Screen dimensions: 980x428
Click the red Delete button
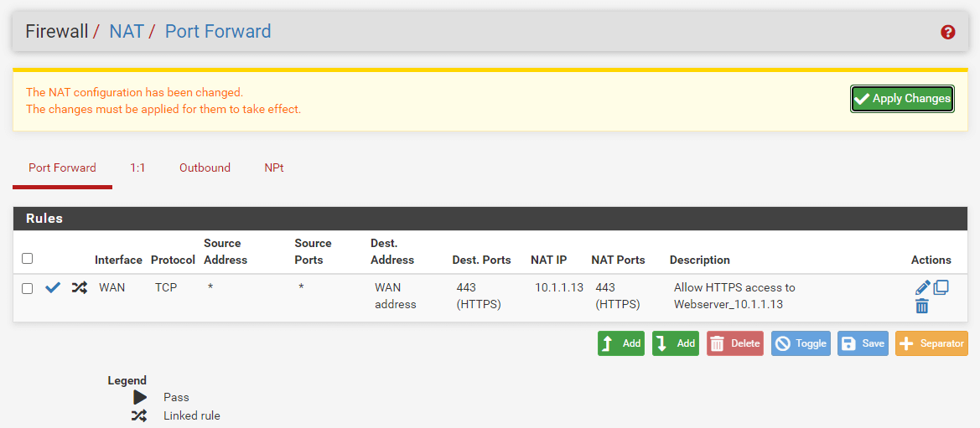click(x=735, y=343)
